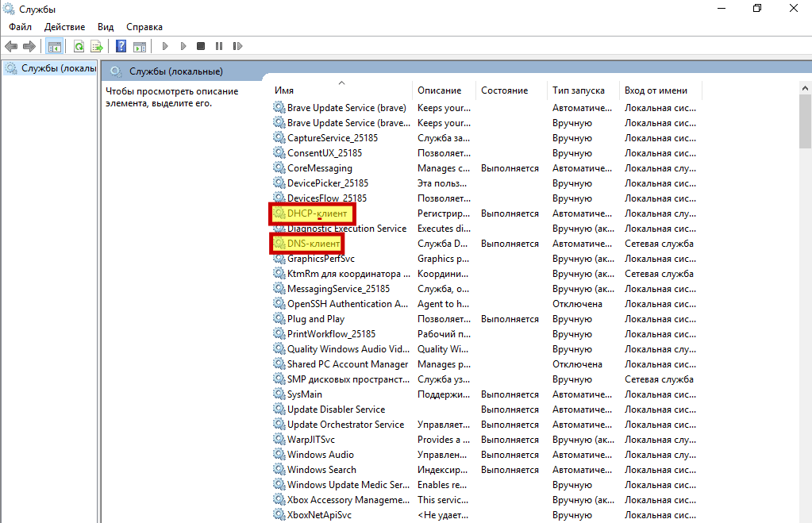812x523 pixels.
Task: Open Help using the blue question mark icon
Action: pos(121,47)
